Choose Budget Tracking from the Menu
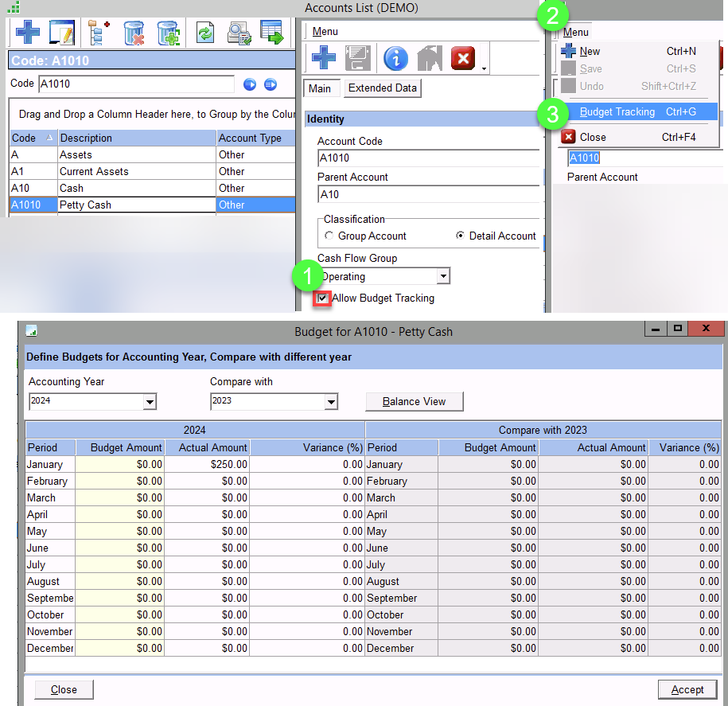The width and height of the screenshot is (728, 706). click(x=617, y=112)
